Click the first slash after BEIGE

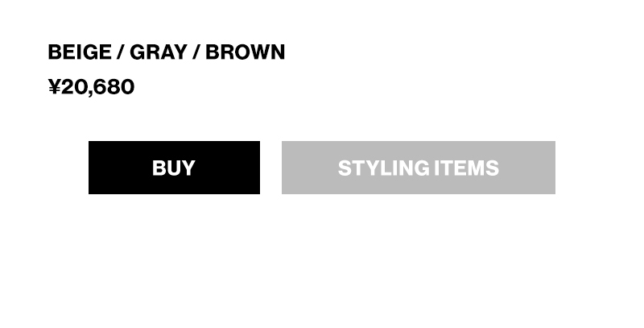pos(121,52)
